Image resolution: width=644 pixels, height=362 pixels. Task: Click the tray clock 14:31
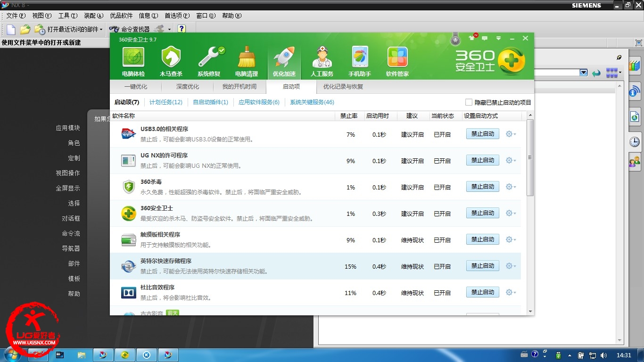tap(624, 355)
